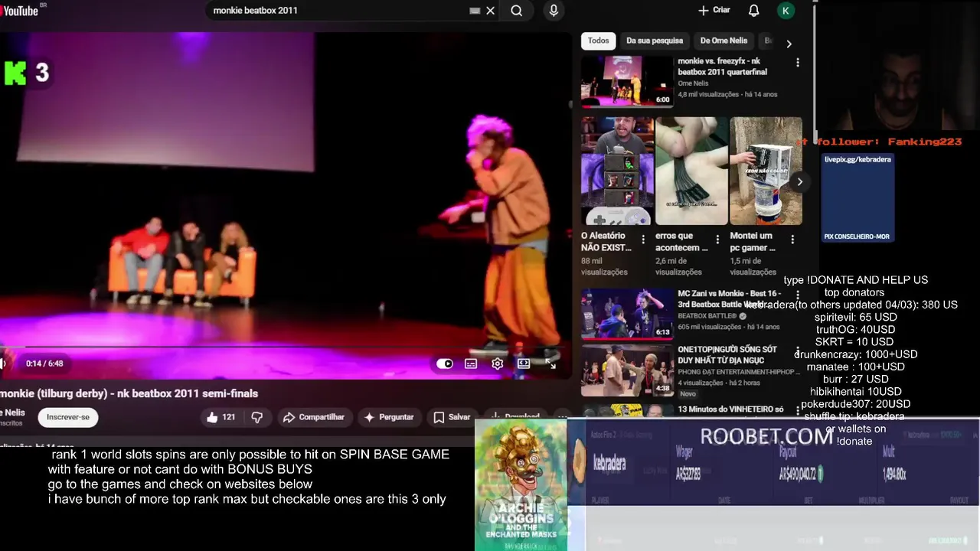Open options for the 'Montei um pc gamer' short
980x551 pixels.
click(792, 240)
